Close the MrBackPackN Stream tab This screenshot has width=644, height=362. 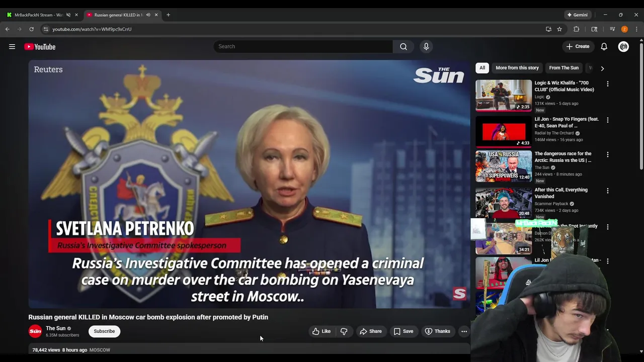click(76, 15)
